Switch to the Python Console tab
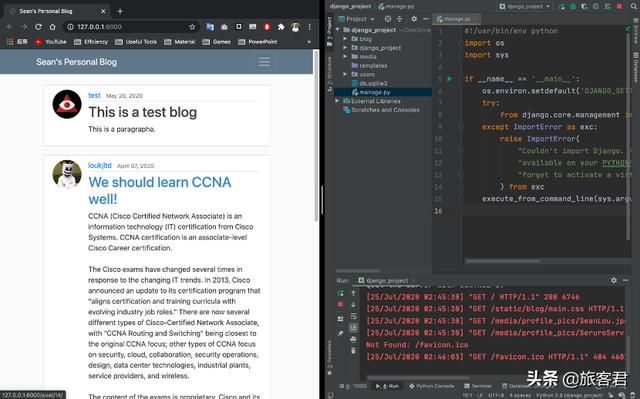This screenshot has width=640, height=399. [431, 386]
